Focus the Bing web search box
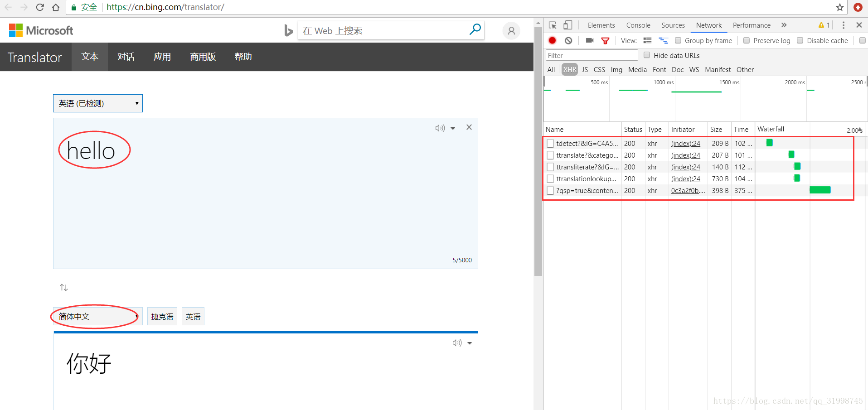 (x=383, y=30)
